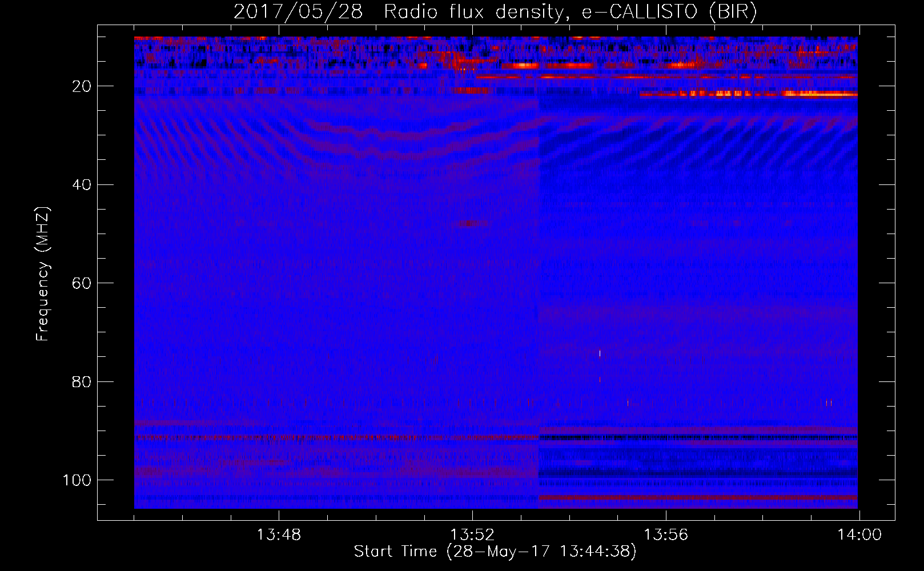The width and height of the screenshot is (924, 571).
Task: Click the bright yellow-red emission band near 22 MHz
Action: (x=749, y=94)
